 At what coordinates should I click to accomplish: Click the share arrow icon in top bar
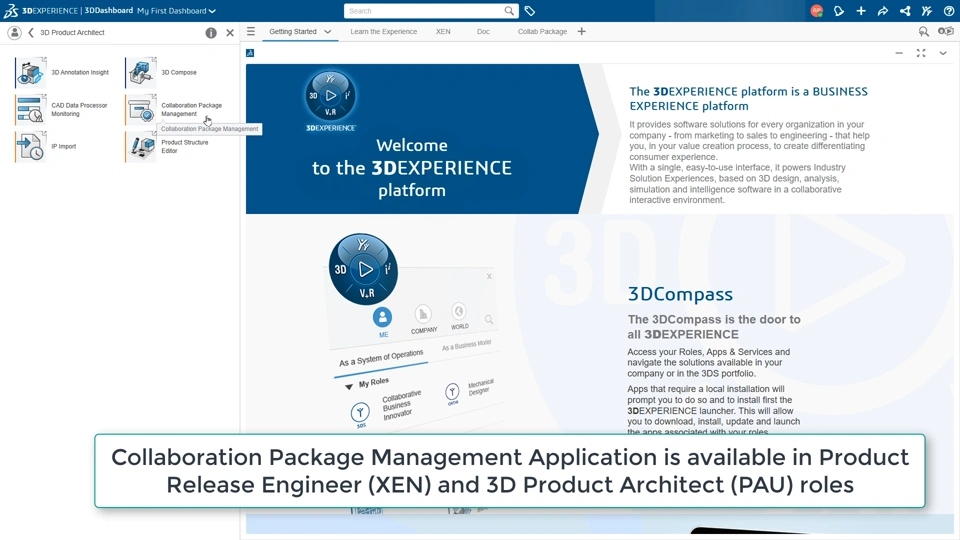tap(883, 11)
